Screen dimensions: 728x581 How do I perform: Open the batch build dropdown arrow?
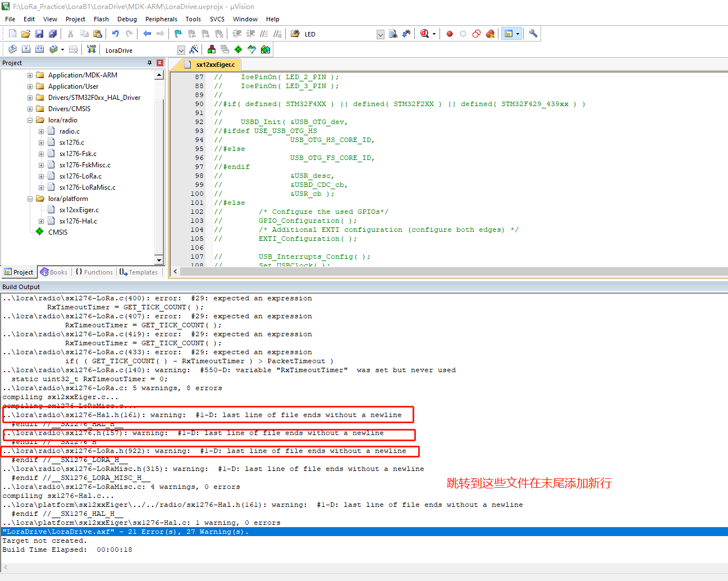point(62,49)
